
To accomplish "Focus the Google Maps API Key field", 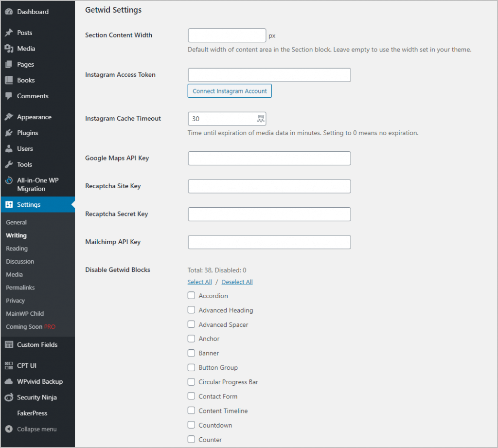I will (x=269, y=158).
